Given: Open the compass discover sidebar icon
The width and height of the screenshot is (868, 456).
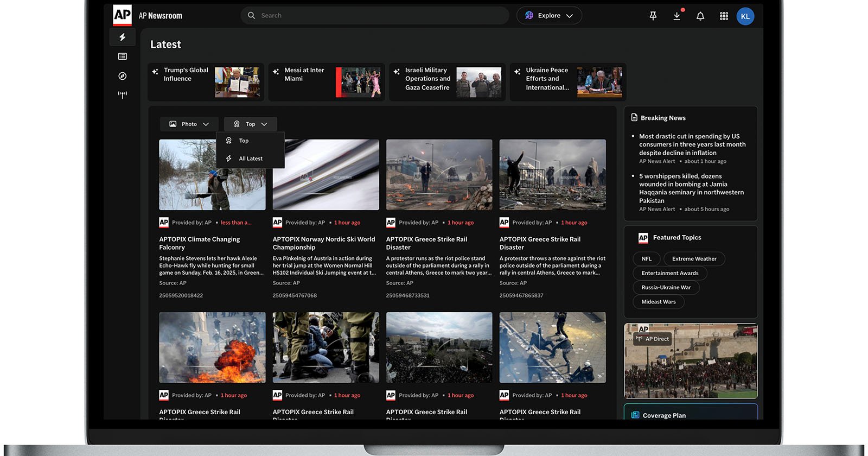Looking at the screenshot, I should coord(123,76).
